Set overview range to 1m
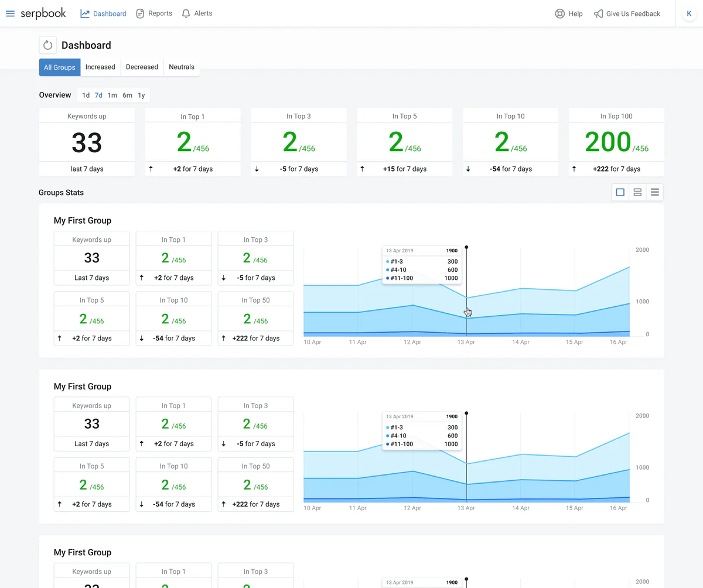The width and height of the screenshot is (703, 588). [112, 95]
